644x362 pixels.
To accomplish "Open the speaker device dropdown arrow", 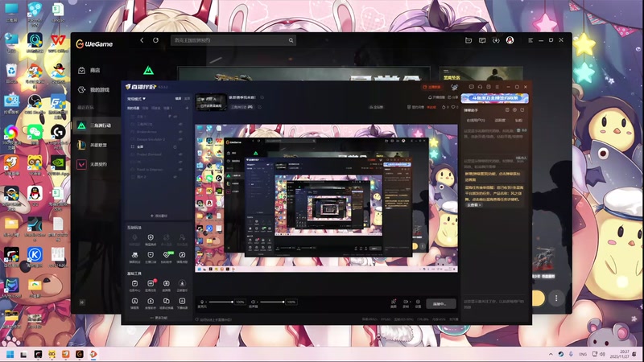I will [258, 302].
